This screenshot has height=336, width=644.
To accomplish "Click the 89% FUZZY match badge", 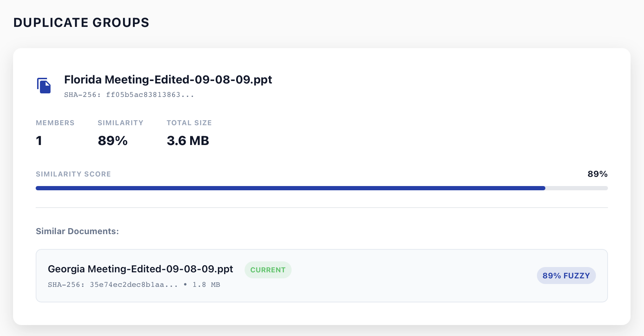I will tap(566, 276).
